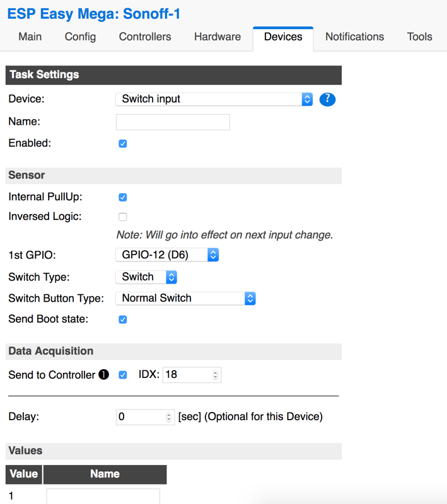The height and width of the screenshot is (504, 447).
Task: Click the IDX field stepper arrows
Action: point(215,375)
